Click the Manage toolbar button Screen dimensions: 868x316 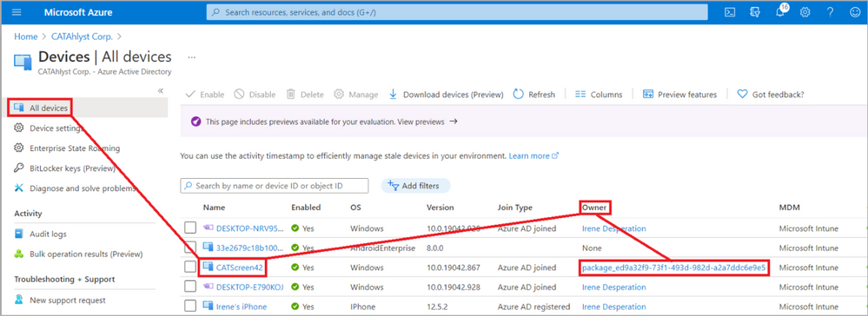pos(356,95)
